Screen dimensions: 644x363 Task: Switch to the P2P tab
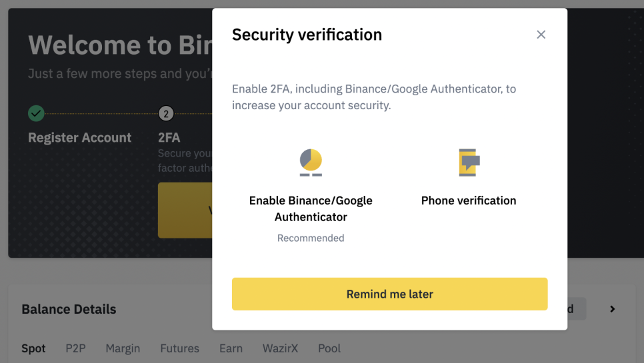click(75, 348)
